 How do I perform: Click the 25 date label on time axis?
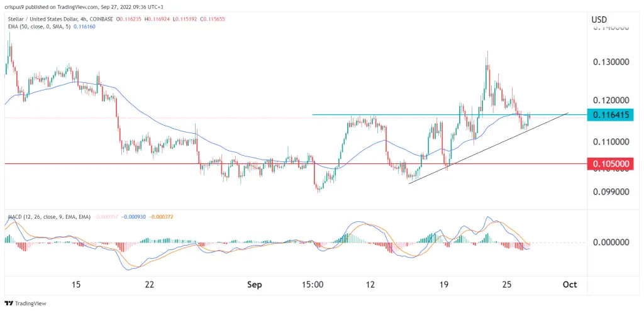click(506, 285)
